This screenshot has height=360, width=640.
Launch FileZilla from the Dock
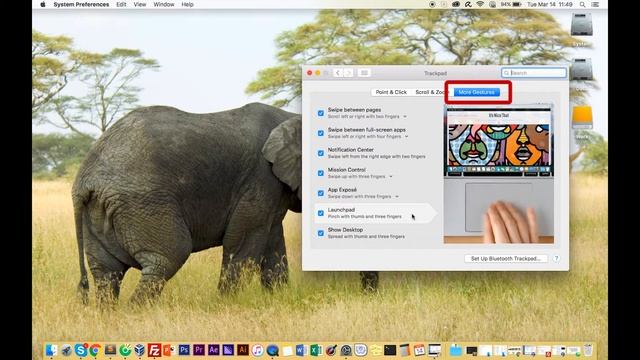pos(154,350)
